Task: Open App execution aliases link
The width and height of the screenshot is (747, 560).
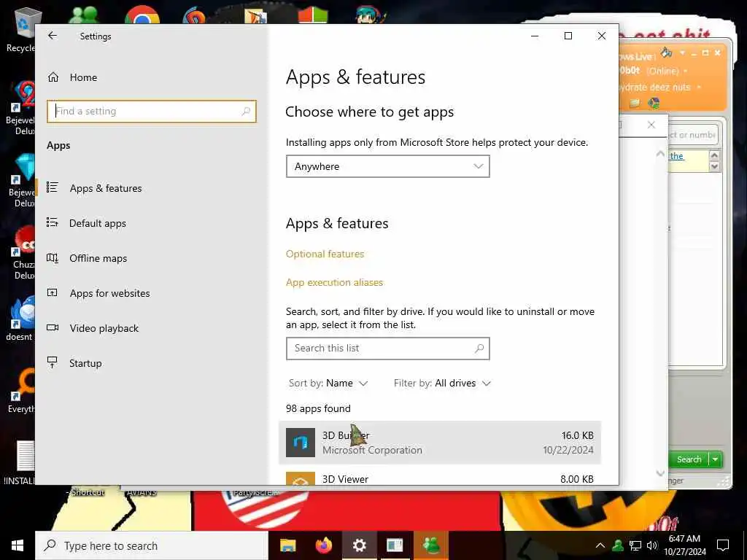Action: tap(334, 282)
